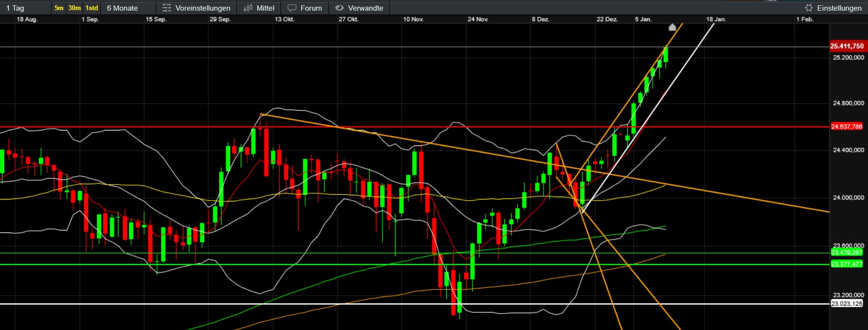Open the Forum speech bubble icon
Image resolution: width=868 pixels, height=330 pixels.
click(x=292, y=8)
